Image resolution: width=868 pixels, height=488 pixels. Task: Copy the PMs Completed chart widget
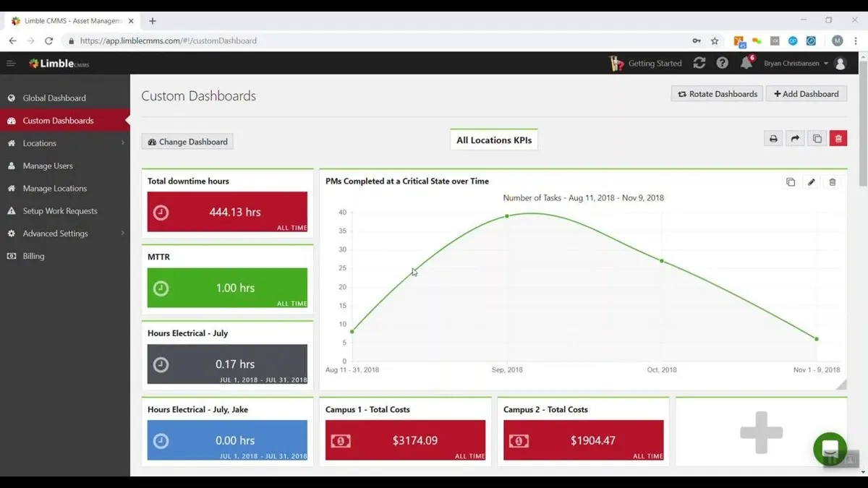coord(791,182)
